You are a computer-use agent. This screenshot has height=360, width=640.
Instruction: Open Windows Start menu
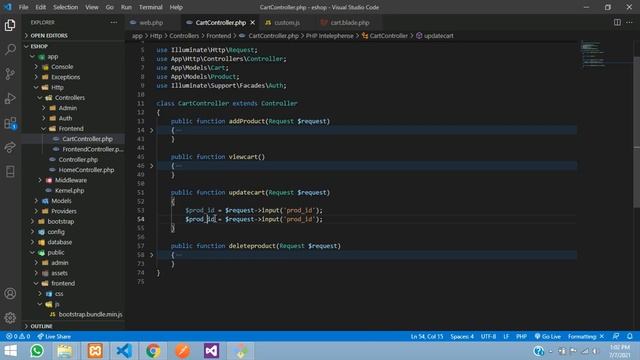10,351
